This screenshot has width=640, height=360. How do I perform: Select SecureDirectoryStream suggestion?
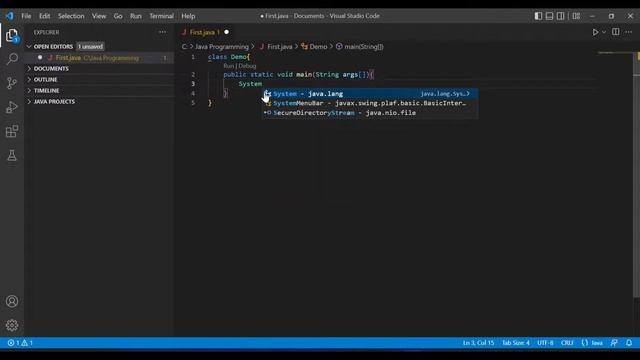pos(370,113)
